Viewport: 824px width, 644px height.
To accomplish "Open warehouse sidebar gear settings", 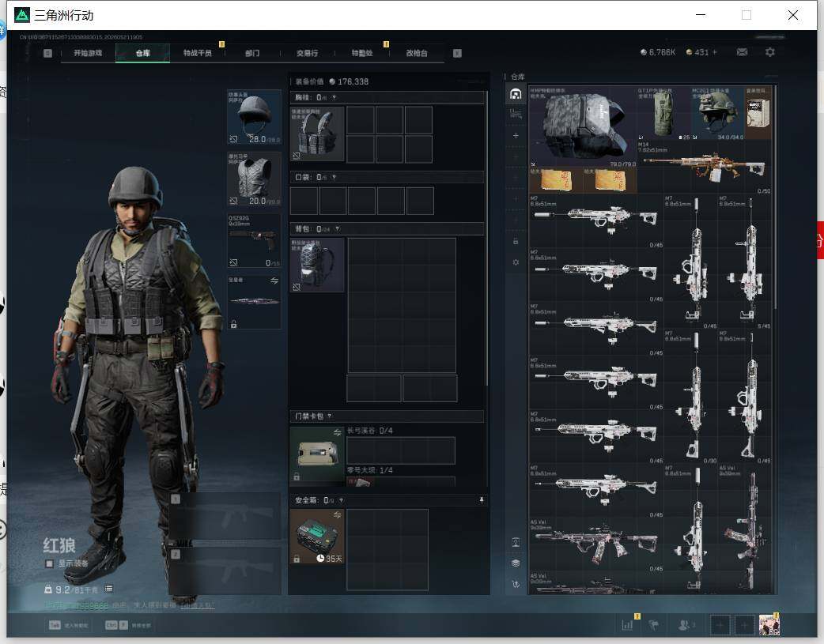I will (x=516, y=262).
